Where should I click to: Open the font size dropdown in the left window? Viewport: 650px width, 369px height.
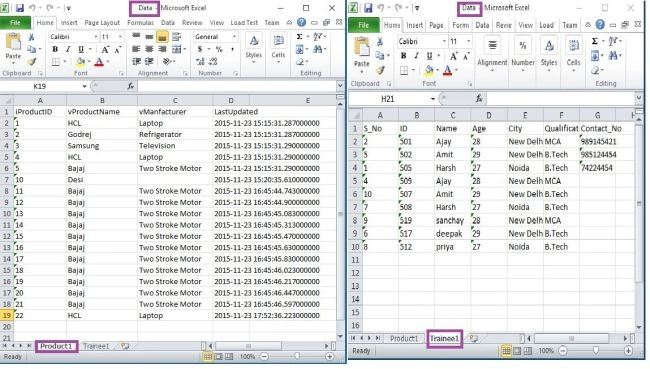(120, 37)
